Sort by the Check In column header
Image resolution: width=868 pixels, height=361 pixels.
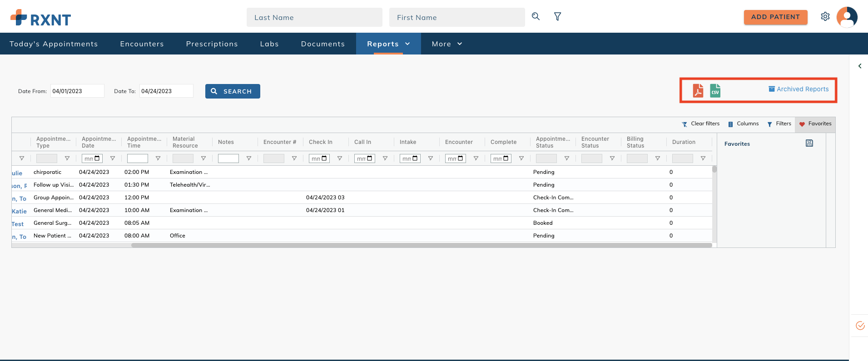pos(321,142)
